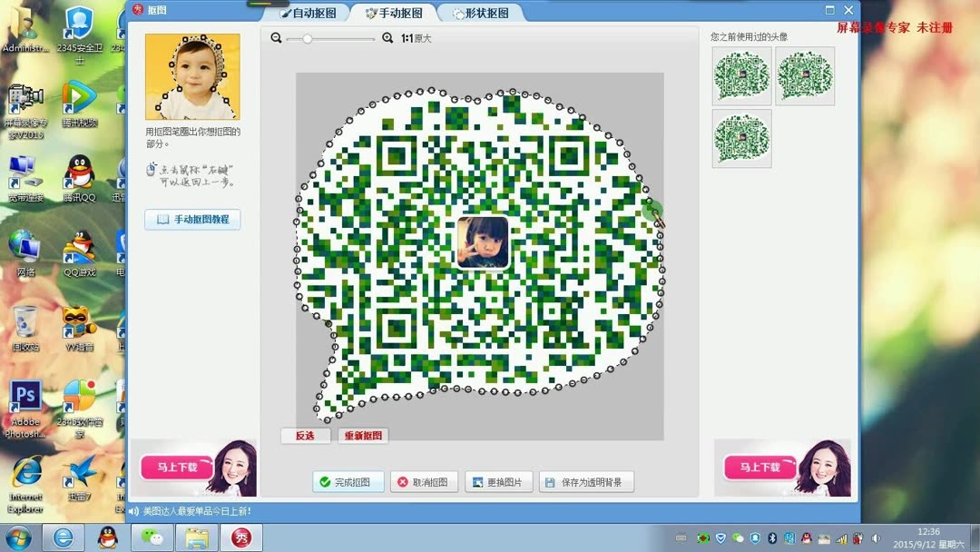This screenshot has width=980, height=552.
Task: Click 反选 to invert selection
Action: click(305, 435)
